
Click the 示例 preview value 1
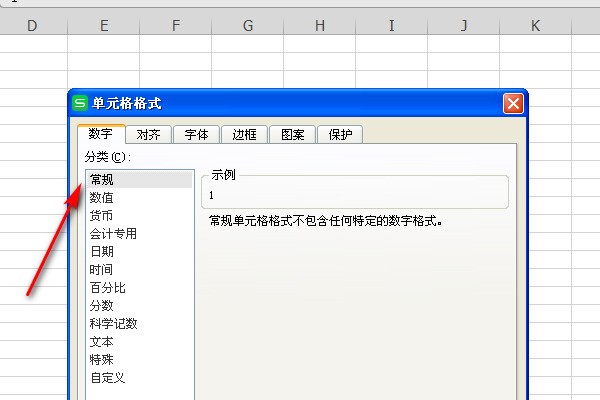point(211,195)
